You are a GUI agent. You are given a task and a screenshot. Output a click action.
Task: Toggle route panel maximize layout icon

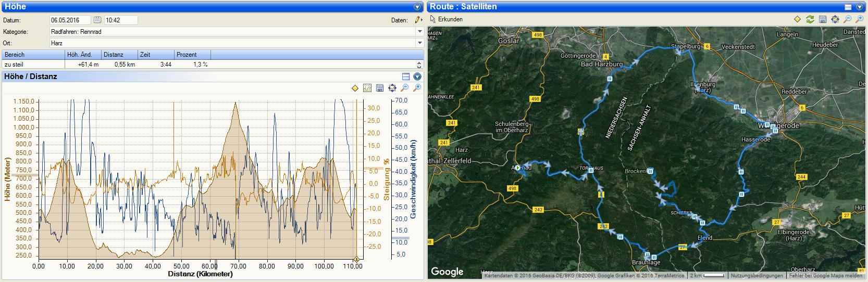848,7
